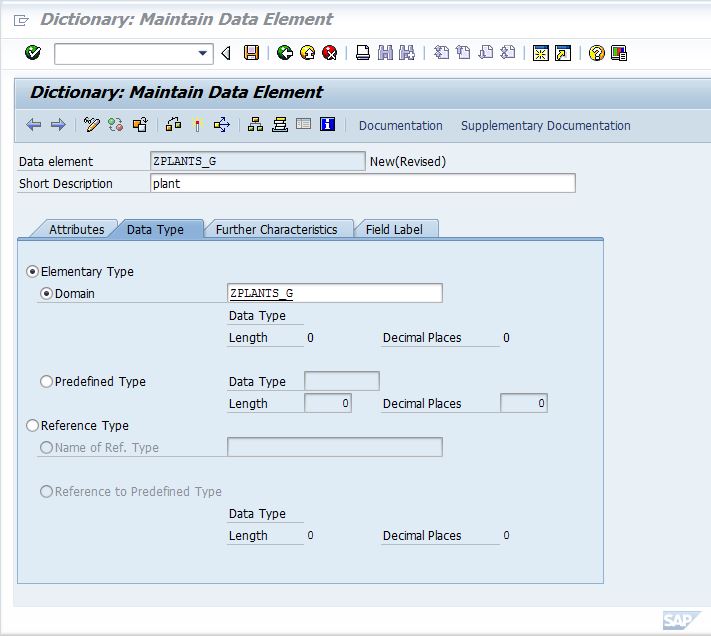Open the command field dropdown arrow
Screen dimensions: 711x636
(203, 53)
